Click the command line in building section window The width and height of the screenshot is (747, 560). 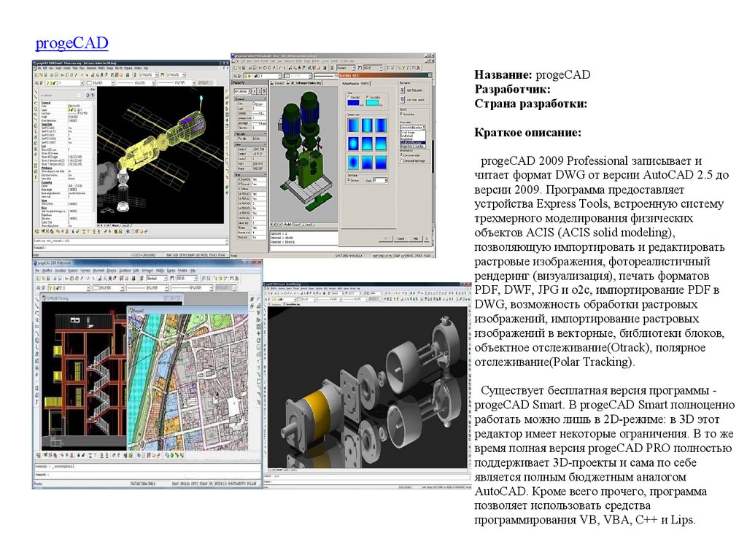[147, 475]
